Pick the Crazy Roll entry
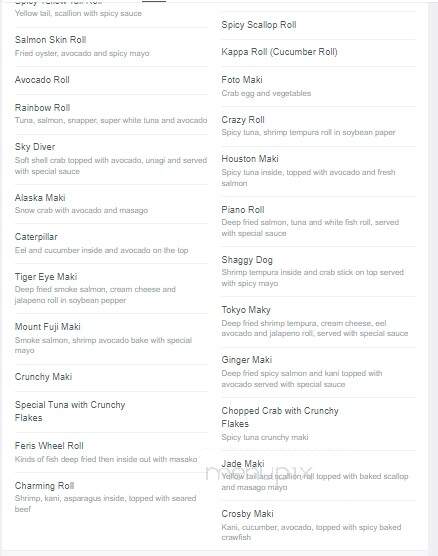 (243, 120)
